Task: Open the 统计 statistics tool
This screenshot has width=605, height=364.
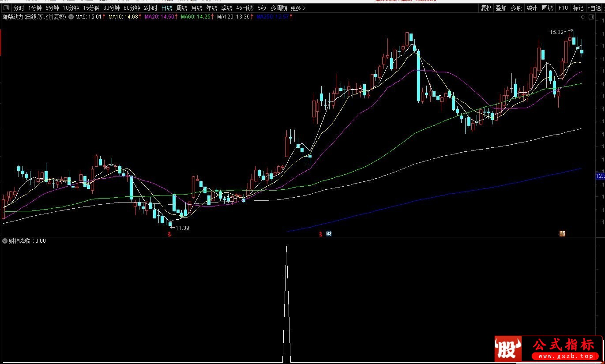Action: [x=532, y=8]
